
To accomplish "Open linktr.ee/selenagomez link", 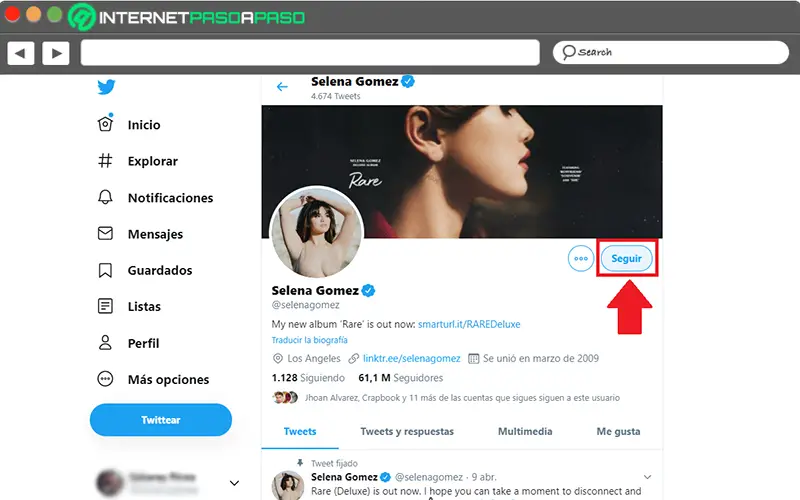I will click(x=411, y=358).
